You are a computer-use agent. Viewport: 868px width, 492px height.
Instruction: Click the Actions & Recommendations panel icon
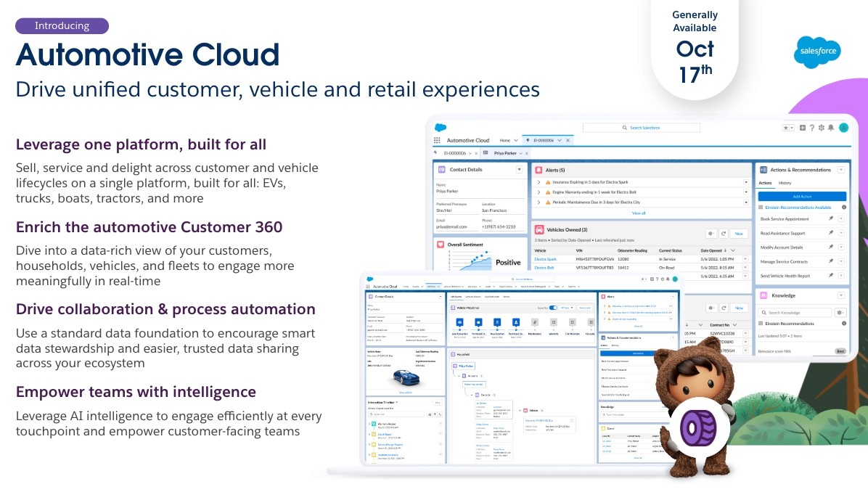pyautogui.click(x=763, y=170)
